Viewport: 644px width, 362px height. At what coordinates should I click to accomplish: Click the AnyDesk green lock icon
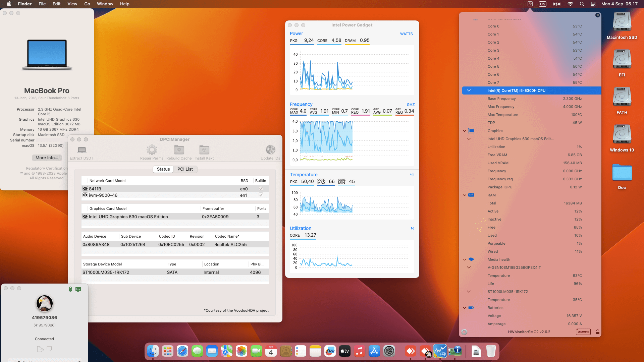point(70,289)
